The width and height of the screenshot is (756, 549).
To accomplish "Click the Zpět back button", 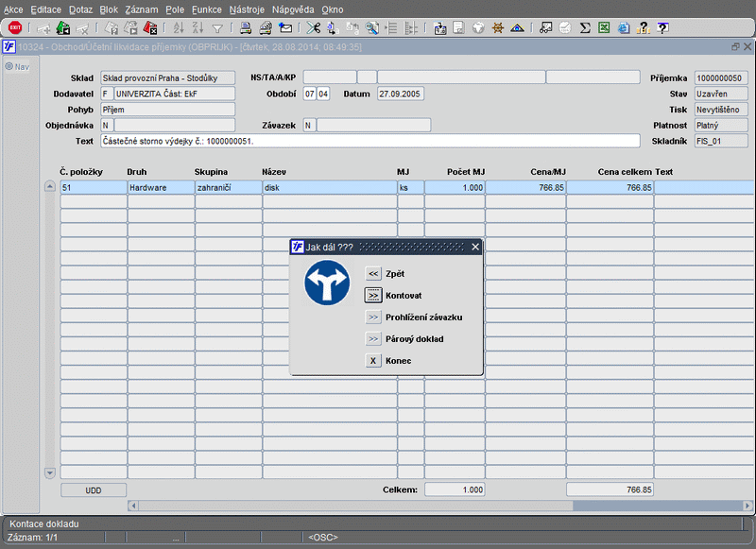I will pyautogui.click(x=373, y=273).
